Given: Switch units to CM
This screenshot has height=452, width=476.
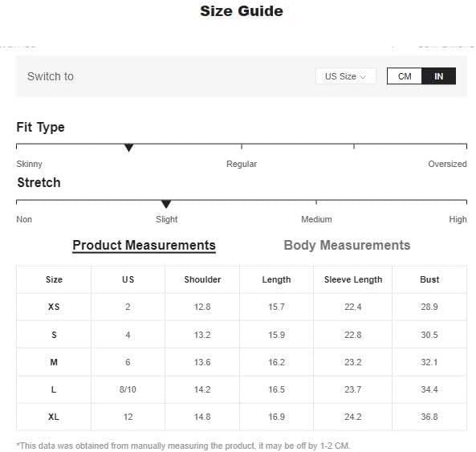Looking at the screenshot, I should point(405,76).
